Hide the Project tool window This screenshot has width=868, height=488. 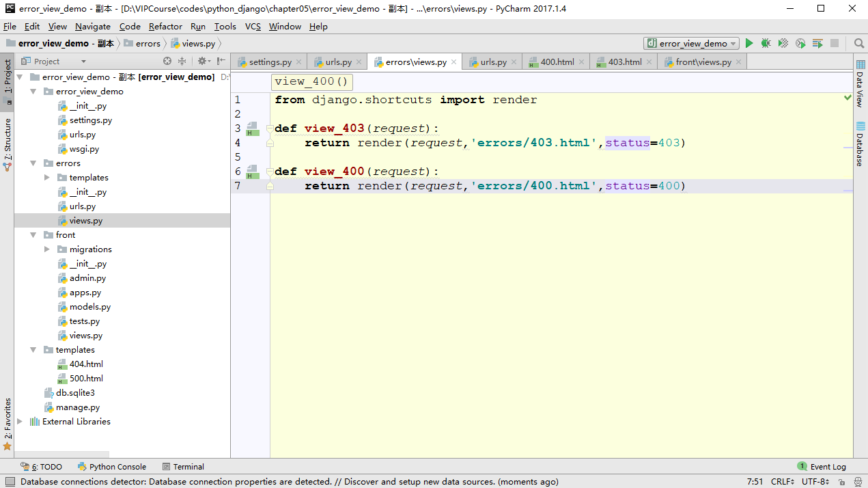tap(221, 61)
